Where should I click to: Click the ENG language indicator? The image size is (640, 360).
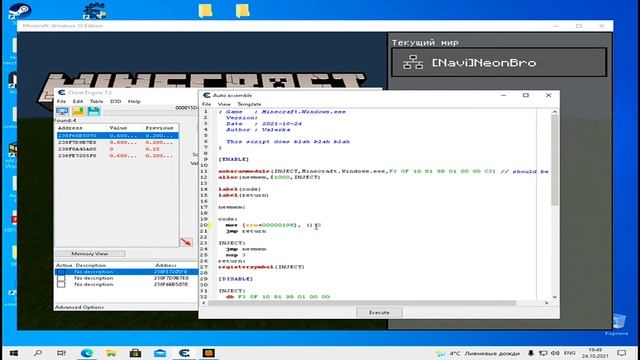570,353
